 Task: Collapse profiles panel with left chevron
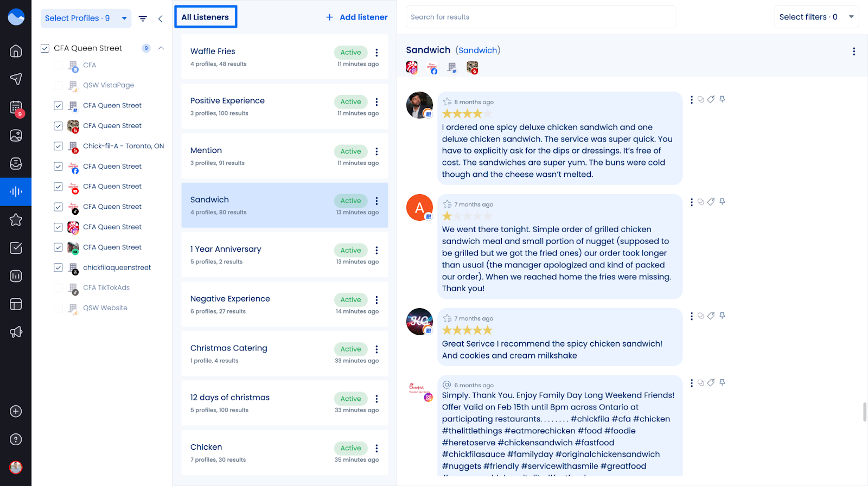coord(161,18)
